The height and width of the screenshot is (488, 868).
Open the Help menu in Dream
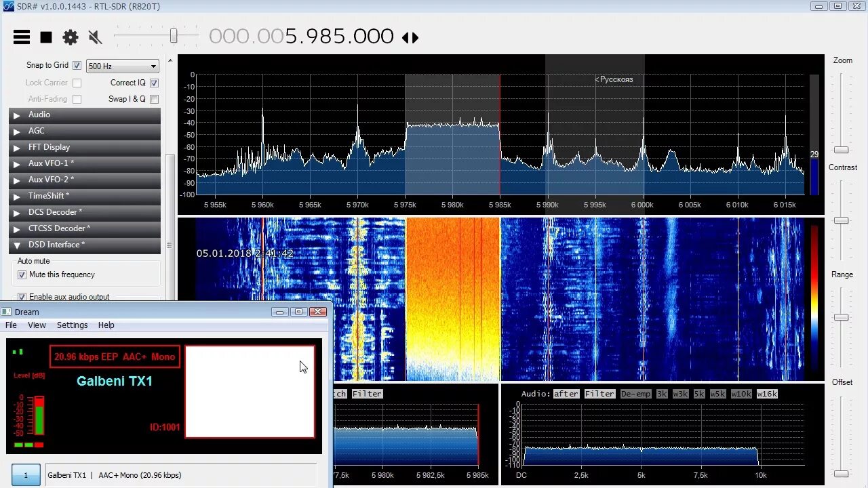pyautogui.click(x=106, y=325)
